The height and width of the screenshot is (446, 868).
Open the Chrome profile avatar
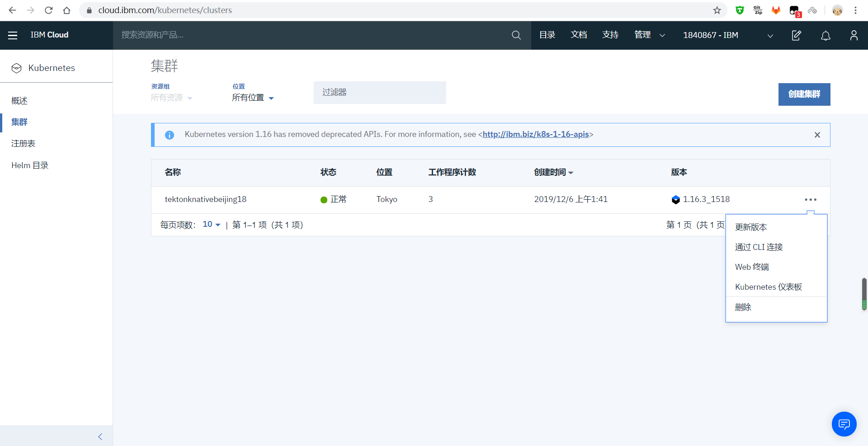pyautogui.click(x=837, y=10)
